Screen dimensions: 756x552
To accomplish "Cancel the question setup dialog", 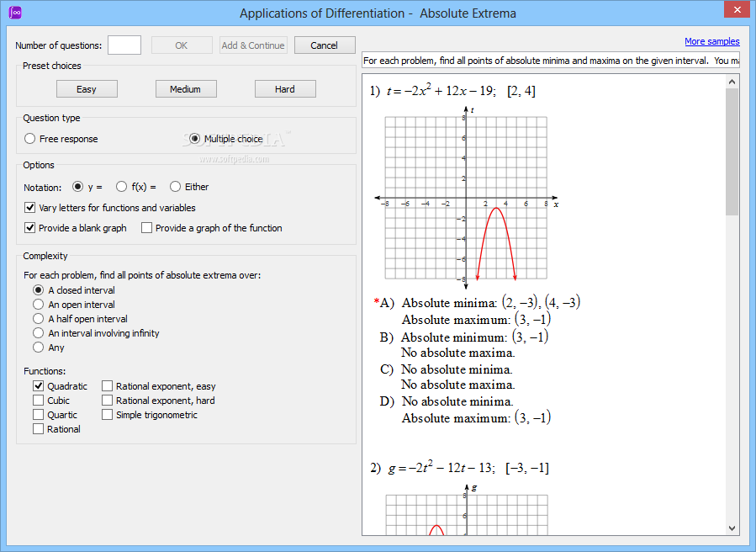I will (x=325, y=45).
